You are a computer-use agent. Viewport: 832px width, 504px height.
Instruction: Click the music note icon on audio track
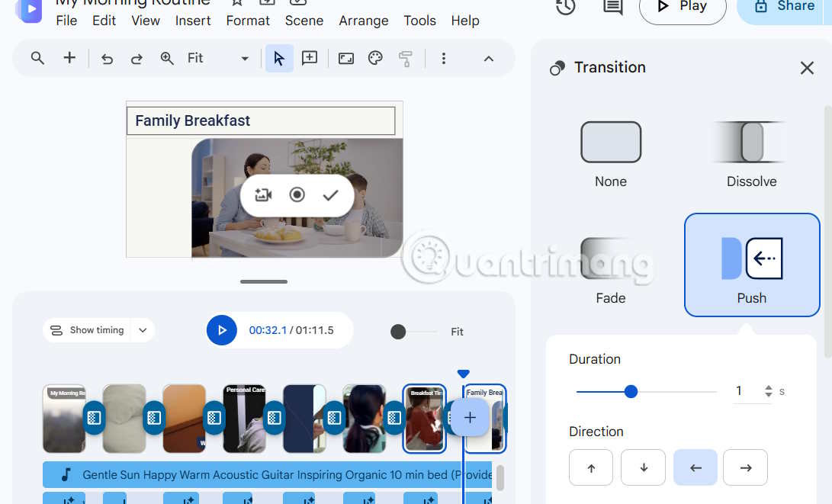pos(66,474)
